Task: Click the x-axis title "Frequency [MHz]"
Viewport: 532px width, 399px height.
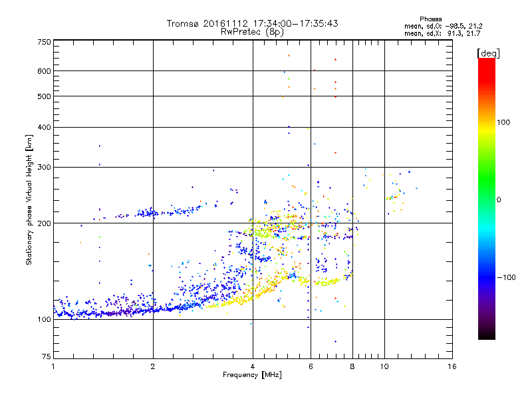Action: tap(252, 375)
